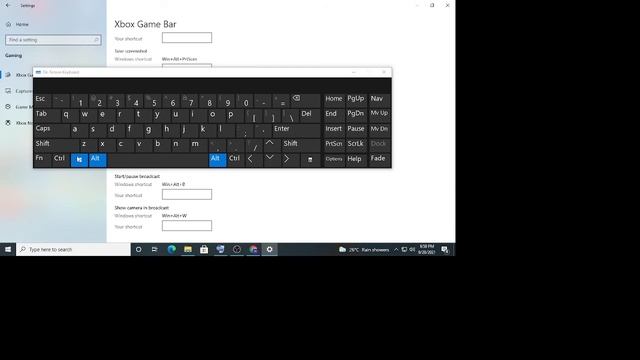Toggle the Caps key on the keyboard
640x360 pixels.
click(x=51, y=130)
